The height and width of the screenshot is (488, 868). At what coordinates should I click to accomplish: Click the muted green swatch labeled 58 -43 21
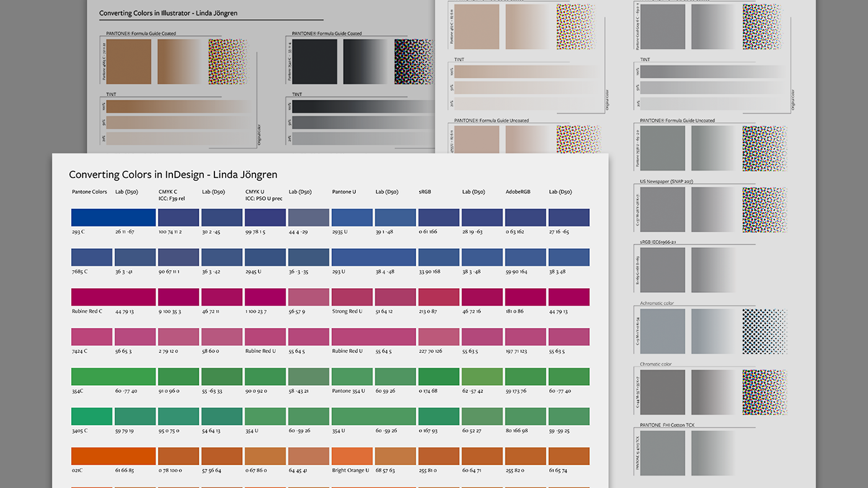click(309, 376)
